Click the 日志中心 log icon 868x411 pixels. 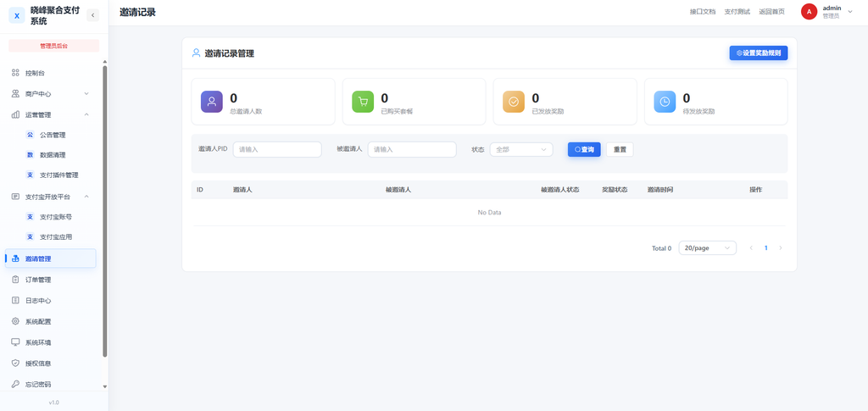click(15, 301)
